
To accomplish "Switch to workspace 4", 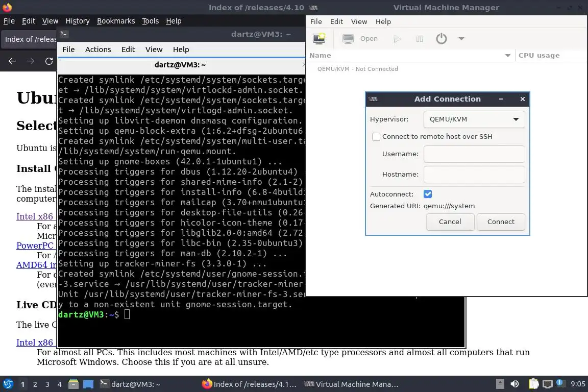I will (x=59, y=384).
